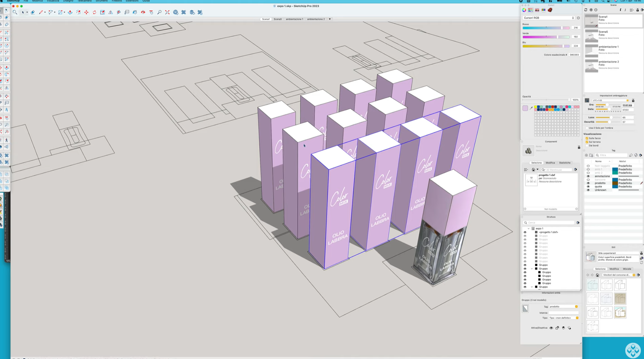The height and width of the screenshot is (359, 644).
Task: Click Miscela tab in Stili panel
Action: tap(627, 269)
